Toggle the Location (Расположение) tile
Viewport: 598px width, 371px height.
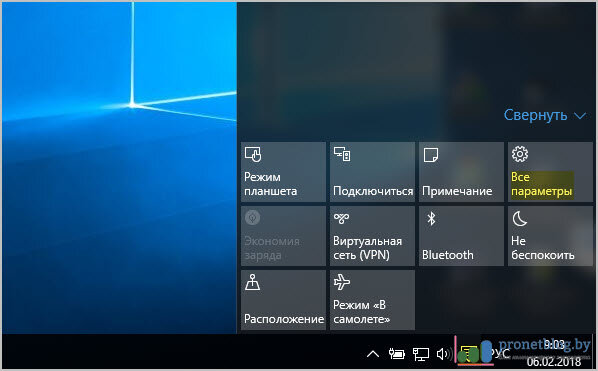pyautogui.click(x=283, y=300)
